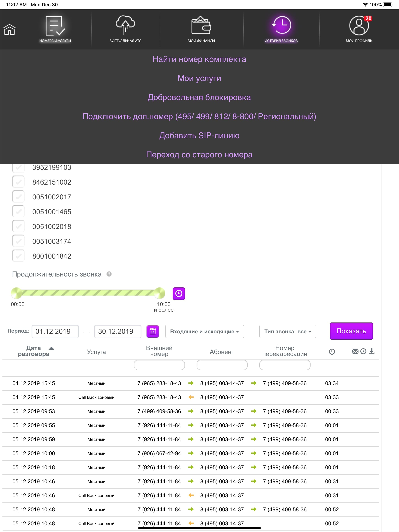This screenshot has height=532, width=399.
Task: Click the Абонент column header
Action: coord(222,352)
